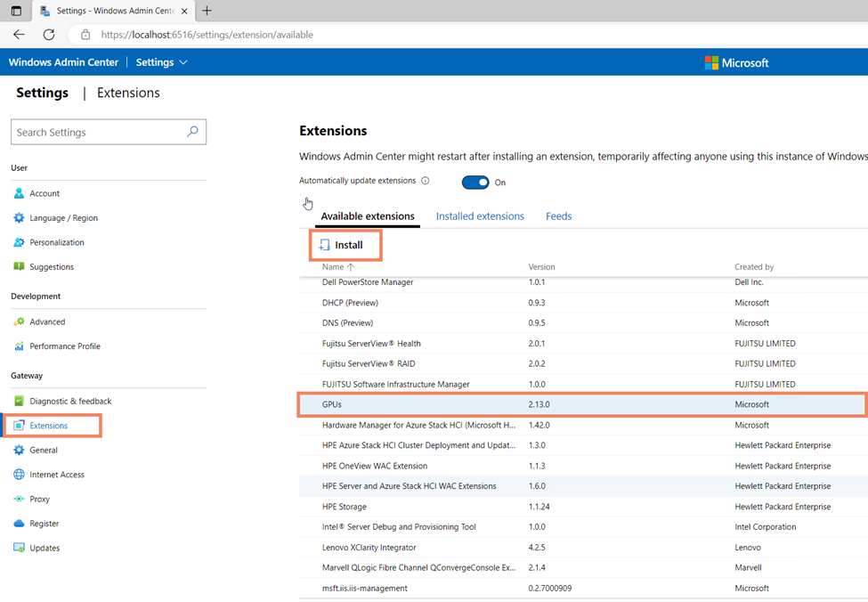The image size is (868, 602).
Task: Switch to Installed extensions tab
Action: click(x=480, y=216)
